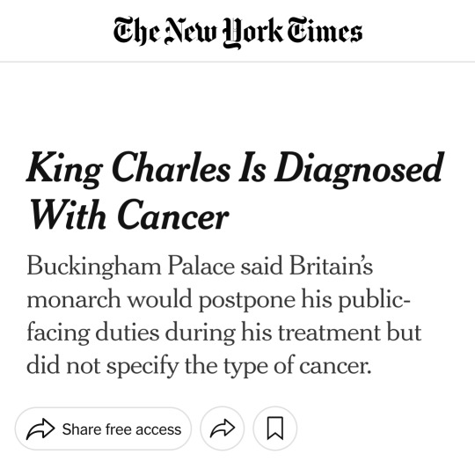
Task: Open The New York Times logo homepage
Action: pyautogui.click(x=237, y=33)
